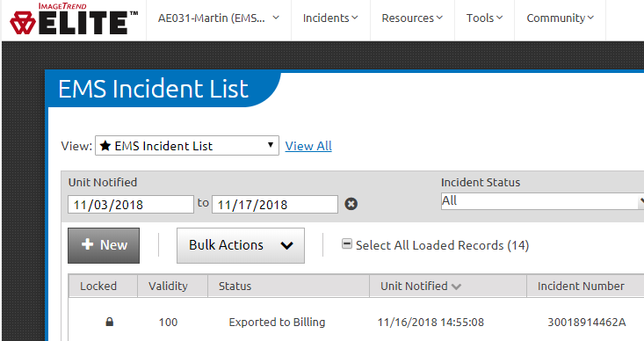Clear the Unit Notified date range
This screenshot has height=341, width=644.
coord(351,204)
